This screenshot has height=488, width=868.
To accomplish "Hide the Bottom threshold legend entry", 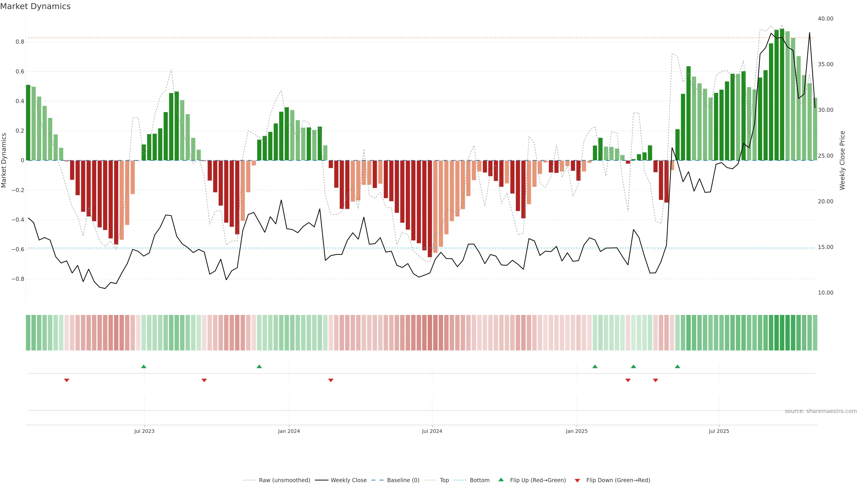I will point(479,480).
